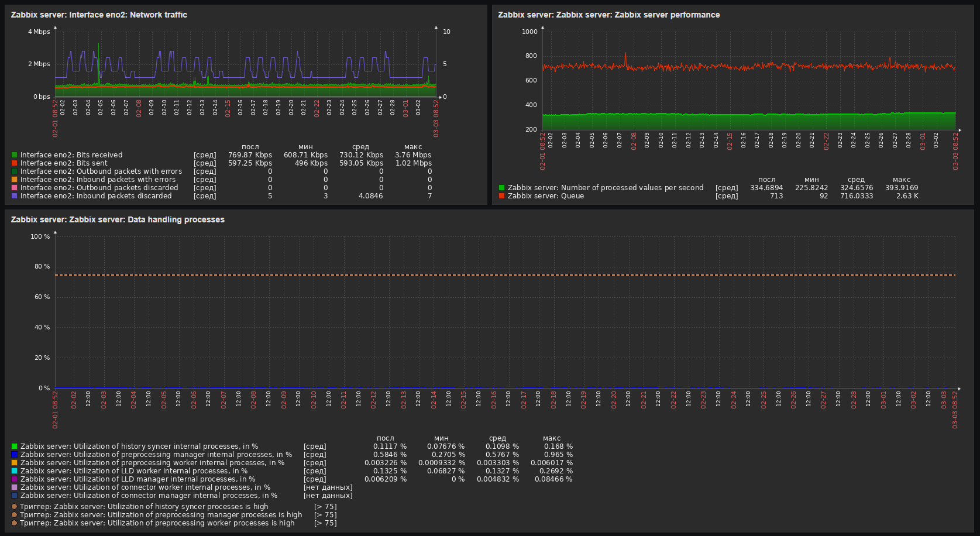The width and height of the screenshot is (980, 536).
Task: Click the green Bits received legend swatch
Action: click(x=14, y=155)
